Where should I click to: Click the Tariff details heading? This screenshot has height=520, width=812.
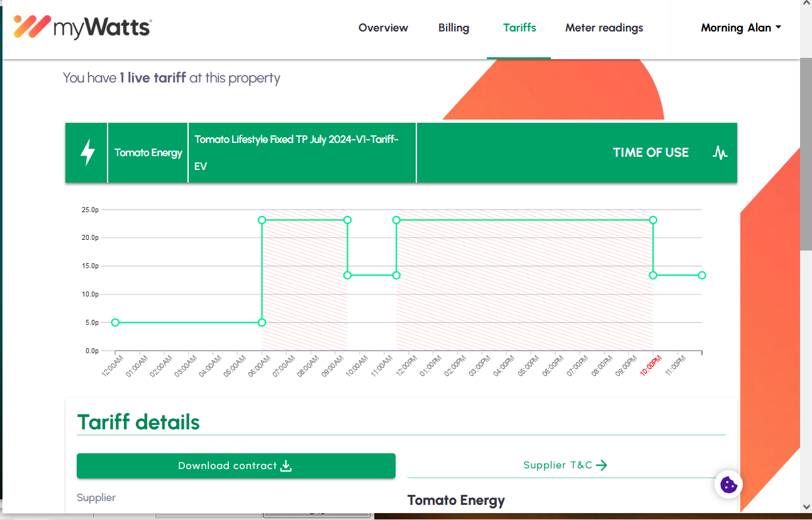[138, 422]
